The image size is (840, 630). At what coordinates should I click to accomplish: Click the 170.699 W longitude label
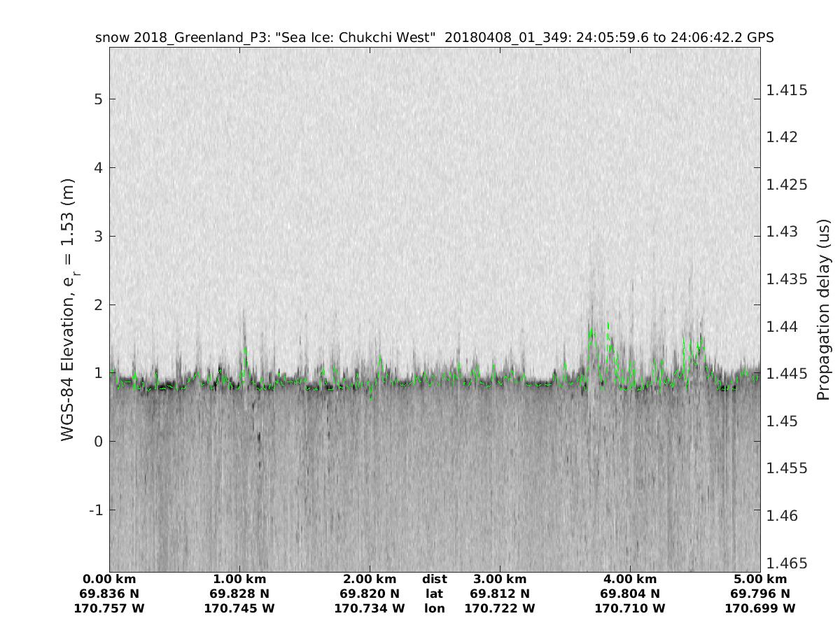coord(760,608)
